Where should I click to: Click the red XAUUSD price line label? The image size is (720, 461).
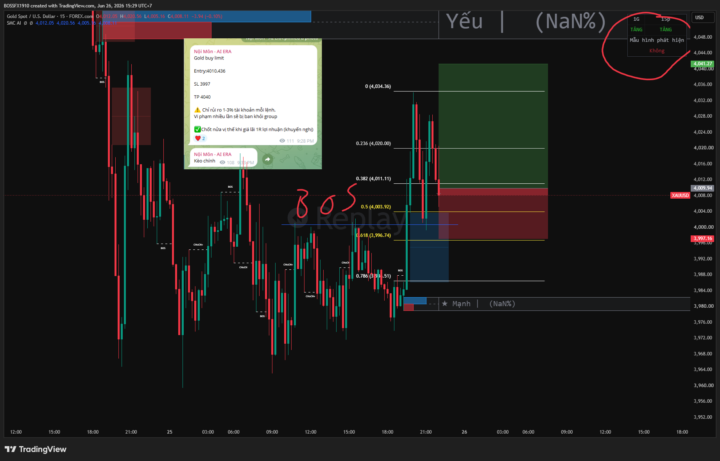680,195
